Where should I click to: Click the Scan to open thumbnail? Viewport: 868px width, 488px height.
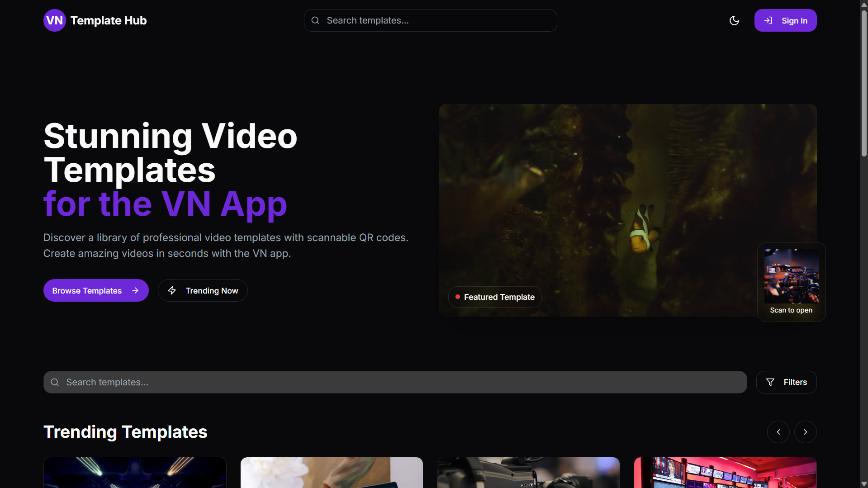tap(791, 276)
